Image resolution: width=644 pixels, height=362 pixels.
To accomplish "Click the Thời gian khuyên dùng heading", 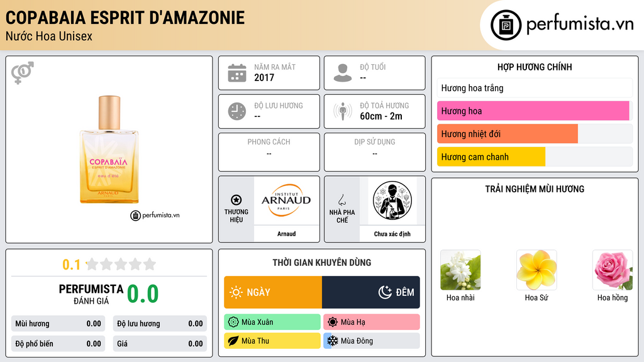I will point(322,263).
